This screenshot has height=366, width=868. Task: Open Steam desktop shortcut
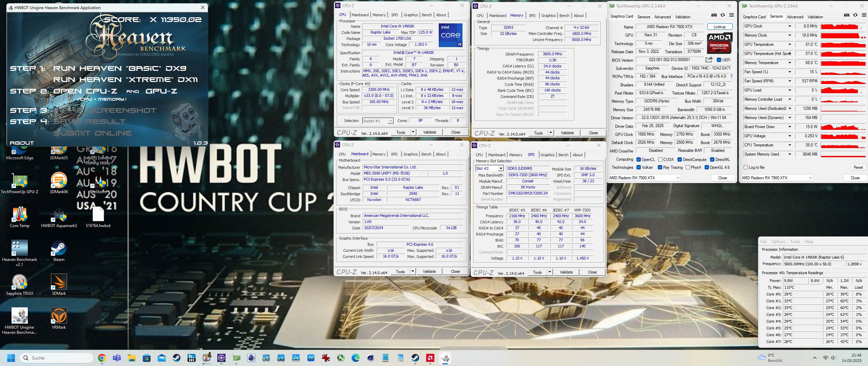[x=59, y=251]
